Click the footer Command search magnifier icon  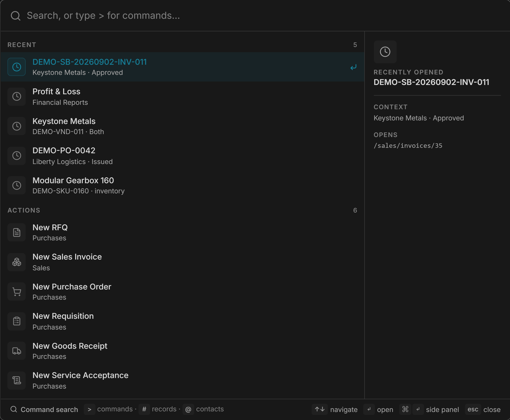(14, 409)
